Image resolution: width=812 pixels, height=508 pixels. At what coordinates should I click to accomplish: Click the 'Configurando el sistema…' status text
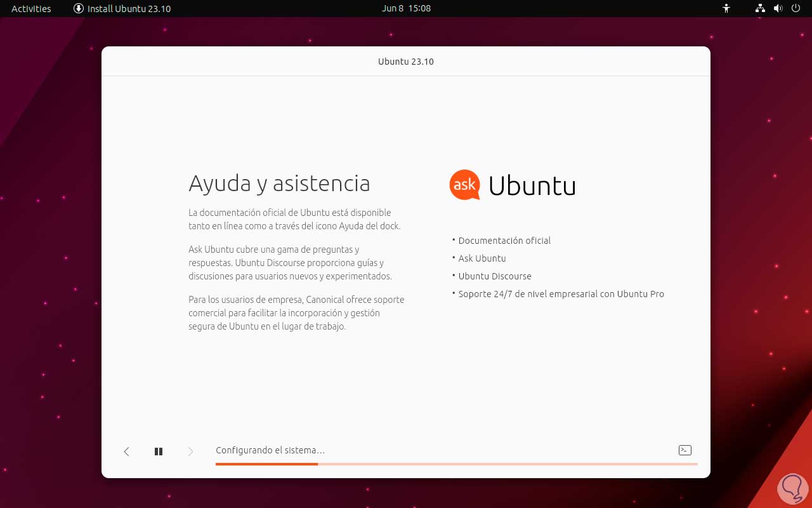point(270,450)
